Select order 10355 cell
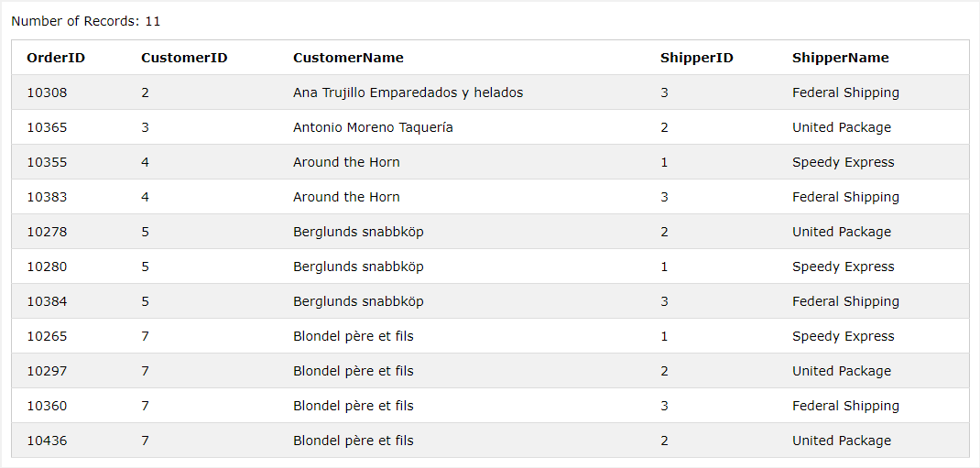980x468 pixels. point(47,162)
